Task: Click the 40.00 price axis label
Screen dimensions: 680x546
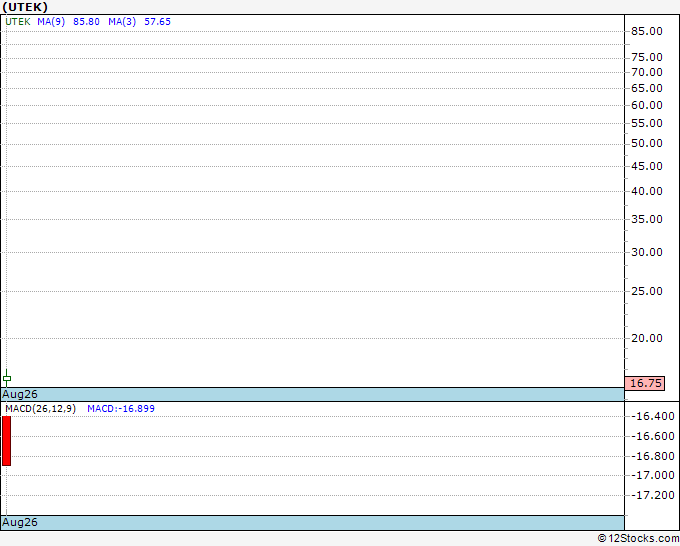Action: coord(647,191)
